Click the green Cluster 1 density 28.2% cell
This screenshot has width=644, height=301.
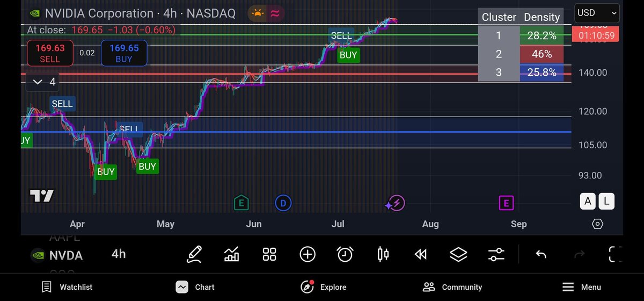click(x=541, y=35)
